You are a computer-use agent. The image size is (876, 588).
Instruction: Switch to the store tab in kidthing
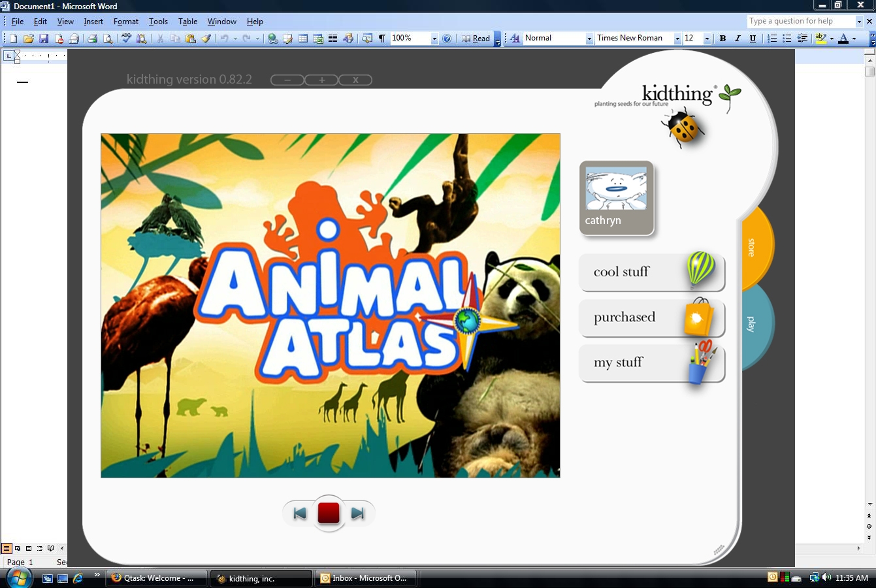(756, 247)
